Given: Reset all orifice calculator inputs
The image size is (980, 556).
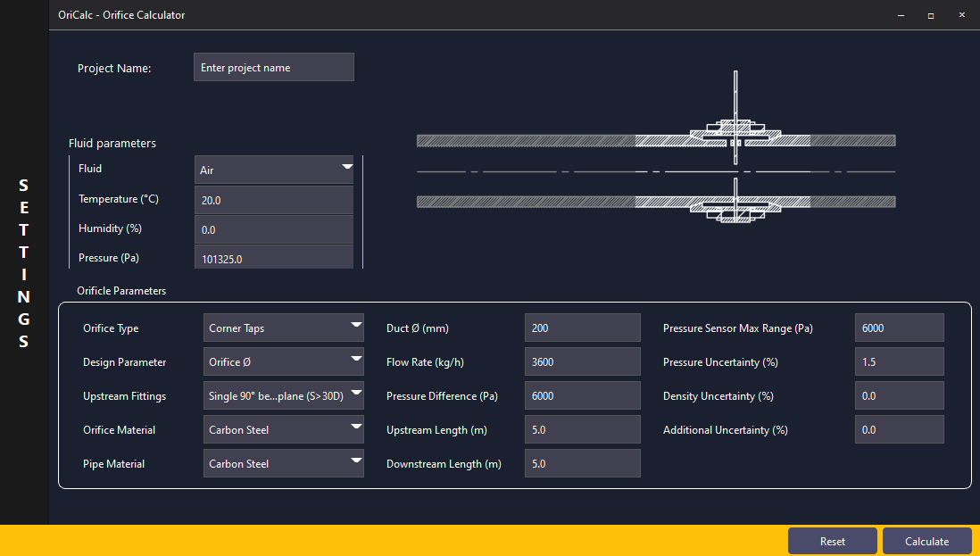Looking at the screenshot, I should pyautogui.click(x=832, y=541).
